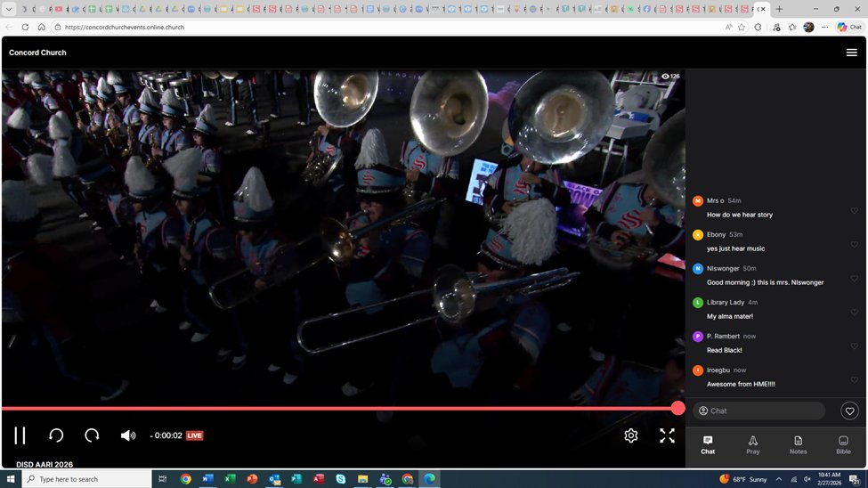Select the "How do we hear story" chat text
Image resolution: width=868 pixels, height=488 pixels.
point(740,215)
